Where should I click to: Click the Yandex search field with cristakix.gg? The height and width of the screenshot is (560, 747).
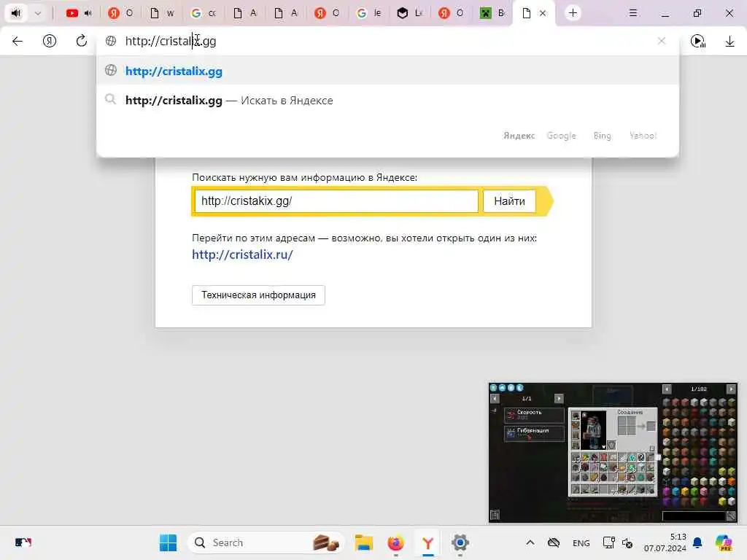(336, 201)
